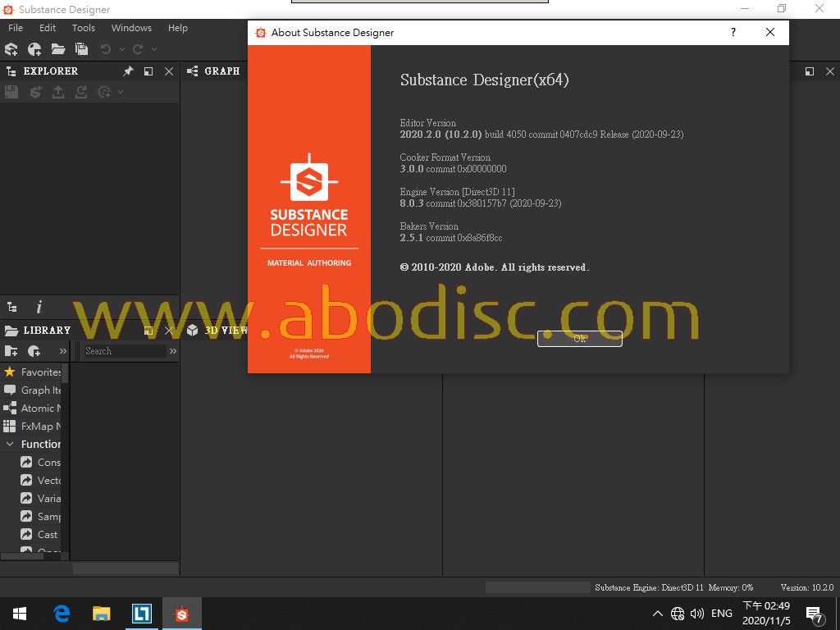Image resolution: width=840 pixels, height=630 pixels.
Task: Close the About Substance Designer dialog
Action: [x=770, y=33]
